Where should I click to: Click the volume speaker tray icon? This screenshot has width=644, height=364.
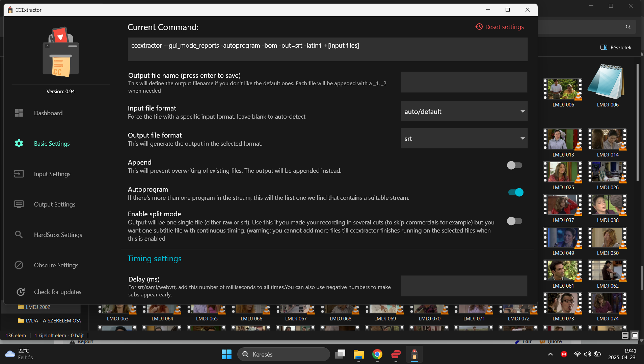pyautogui.click(x=588, y=354)
